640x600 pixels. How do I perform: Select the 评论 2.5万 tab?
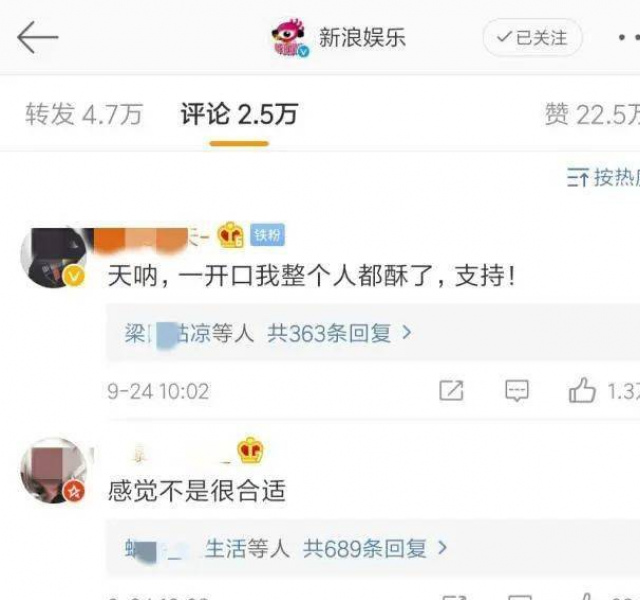[239, 113]
